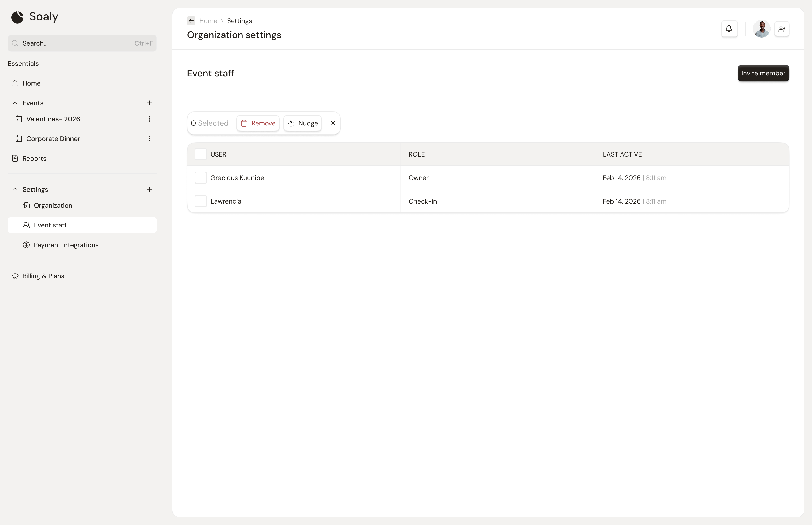Image resolution: width=812 pixels, height=525 pixels.
Task: Click the Invite member button
Action: pyautogui.click(x=763, y=73)
